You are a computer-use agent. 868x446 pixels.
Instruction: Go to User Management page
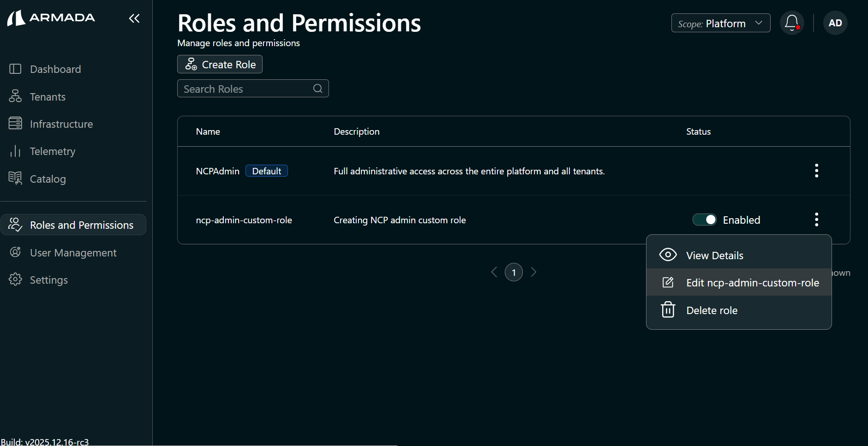pos(73,253)
